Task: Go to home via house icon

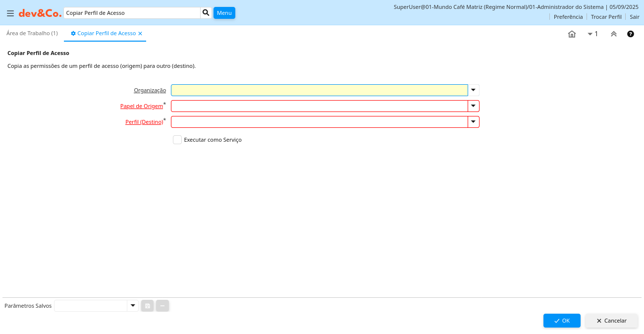Action: (x=572, y=34)
